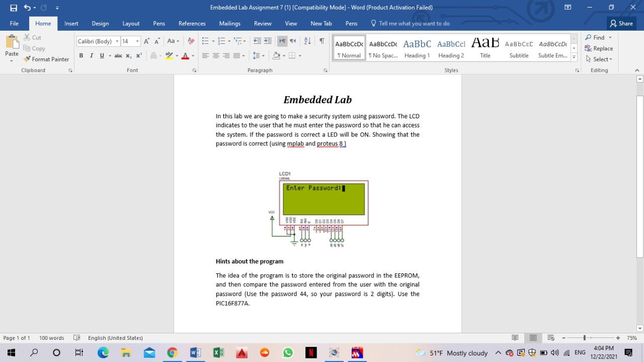
Task: Adjust the zoom slider handle
Action: tap(585, 338)
